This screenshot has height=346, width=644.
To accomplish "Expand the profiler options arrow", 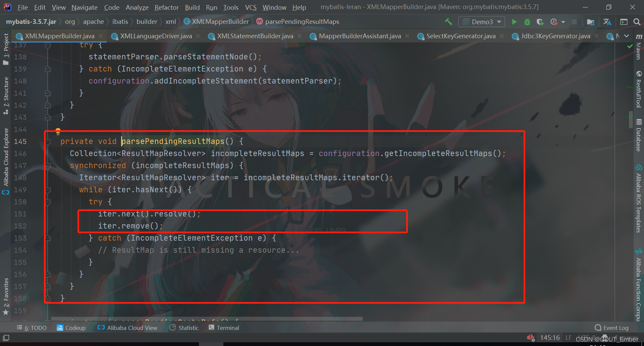I will point(563,22).
